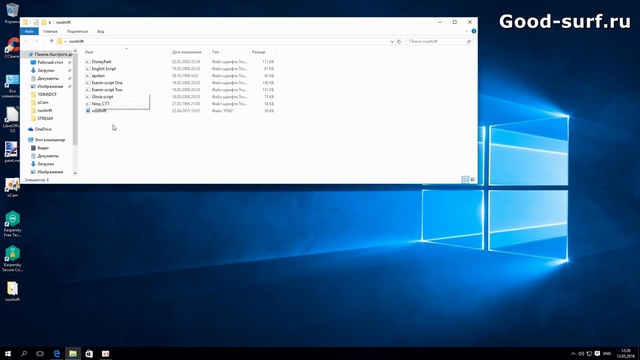This screenshot has height=360, width=640.
Task: Open the Store app from taskbar
Action: [89, 353]
